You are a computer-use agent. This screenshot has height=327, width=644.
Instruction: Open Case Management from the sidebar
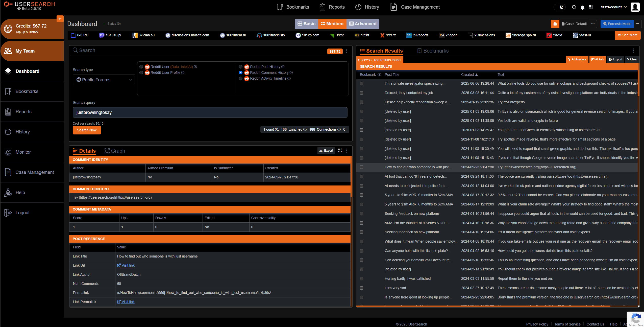(35, 172)
